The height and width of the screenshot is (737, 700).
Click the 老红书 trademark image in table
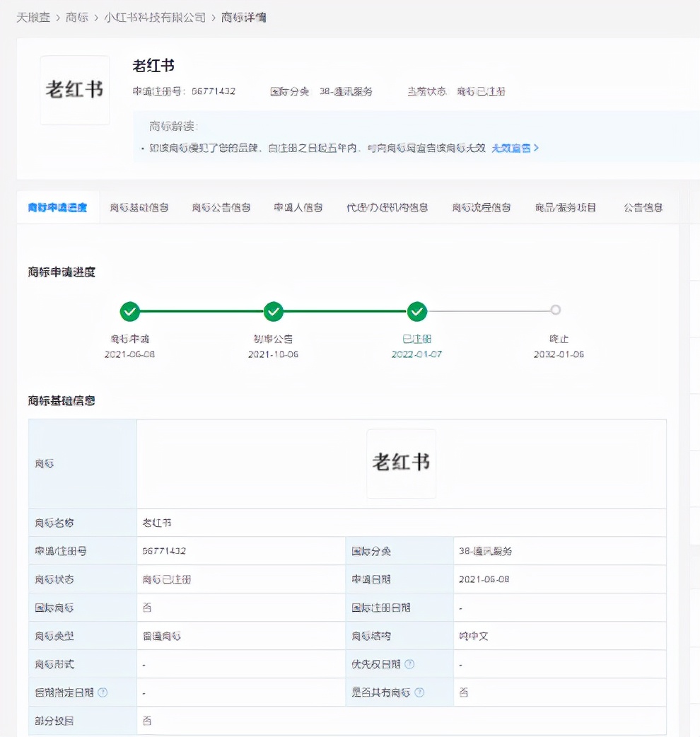(401, 463)
